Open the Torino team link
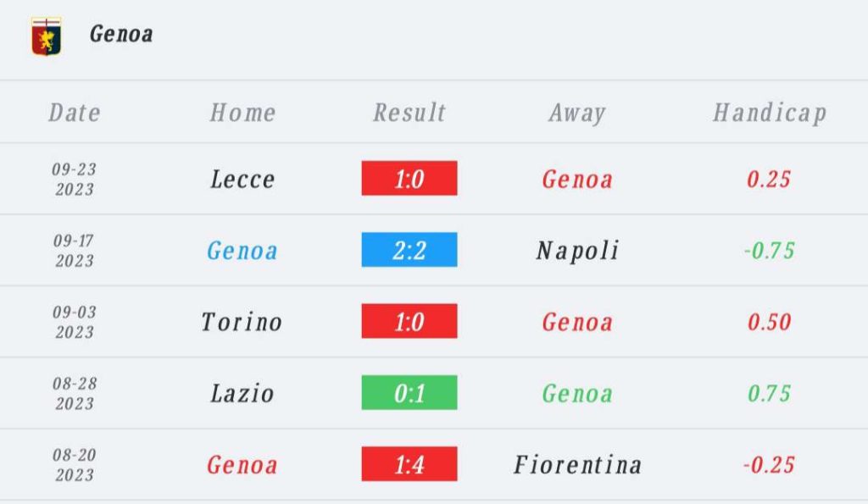Viewport: 868px width, 504px height. [x=242, y=322]
